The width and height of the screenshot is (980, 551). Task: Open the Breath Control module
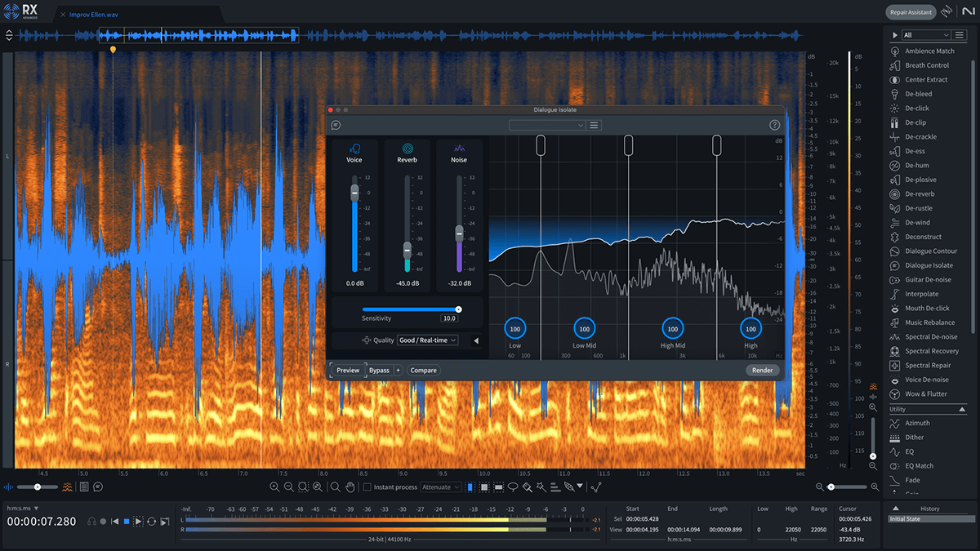[920, 65]
